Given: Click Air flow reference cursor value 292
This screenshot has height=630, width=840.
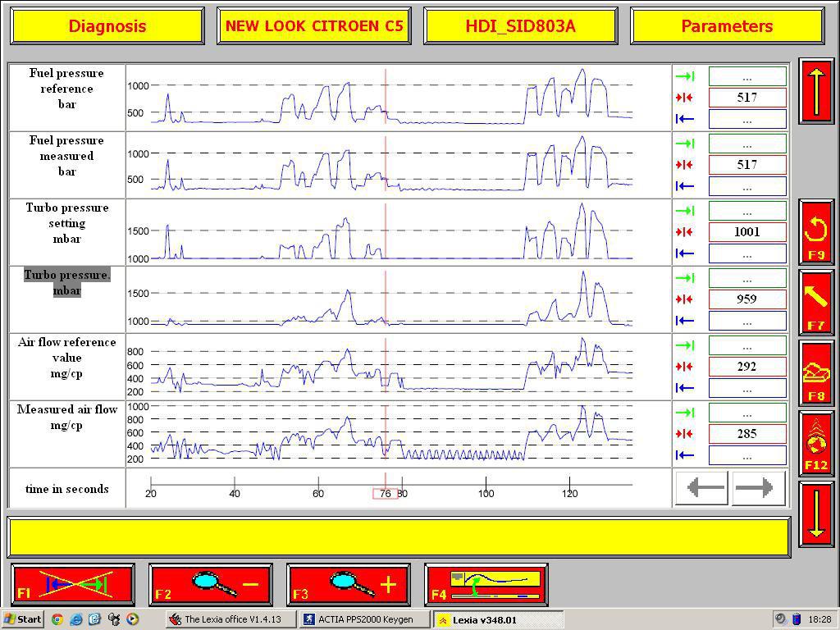Looking at the screenshot, I should (x=747, y=367).
